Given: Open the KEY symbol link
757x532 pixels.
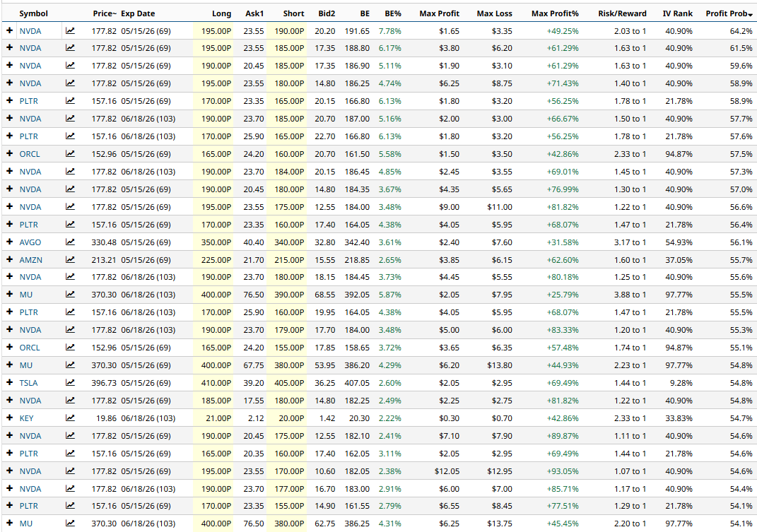Looking at the screenshot, I should 27,418.
